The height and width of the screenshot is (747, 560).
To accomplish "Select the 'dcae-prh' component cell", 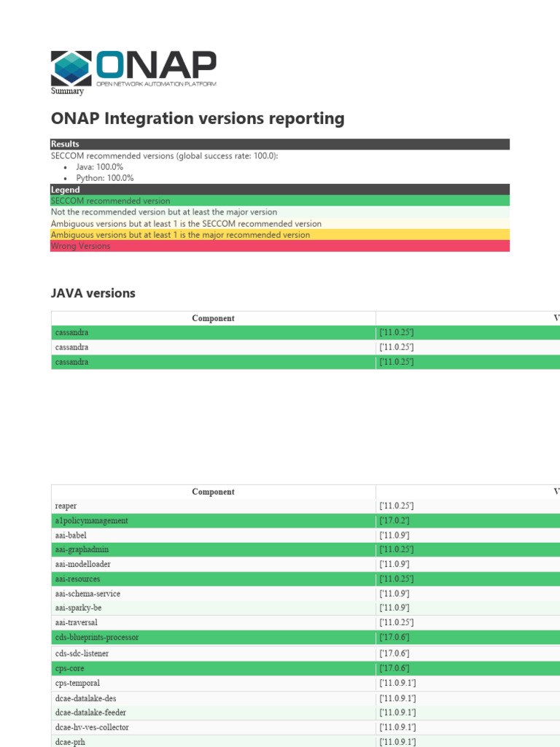I will [214, 741].
